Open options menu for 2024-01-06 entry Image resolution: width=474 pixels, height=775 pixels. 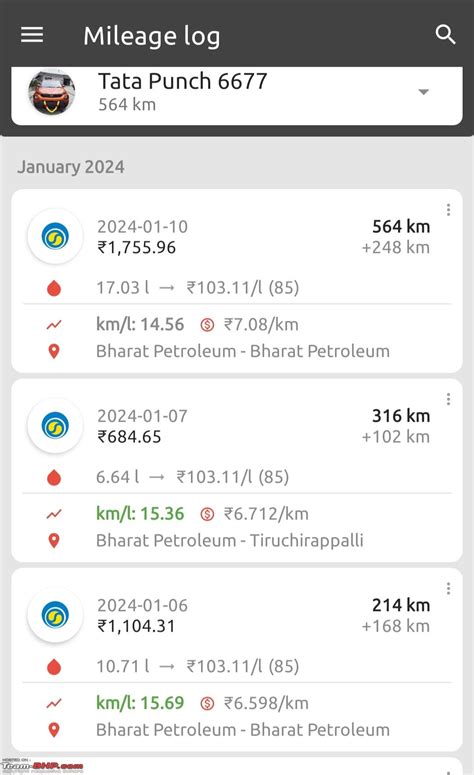448,588
